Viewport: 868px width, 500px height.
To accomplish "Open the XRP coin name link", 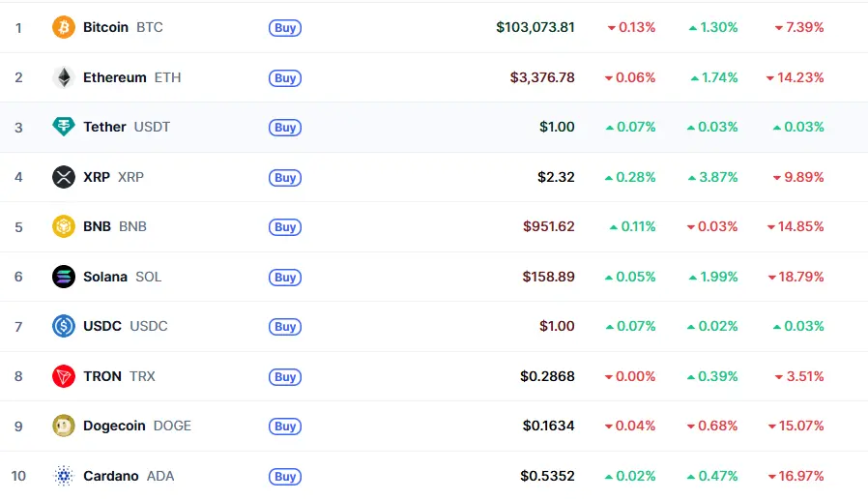I will click(113, 177).
